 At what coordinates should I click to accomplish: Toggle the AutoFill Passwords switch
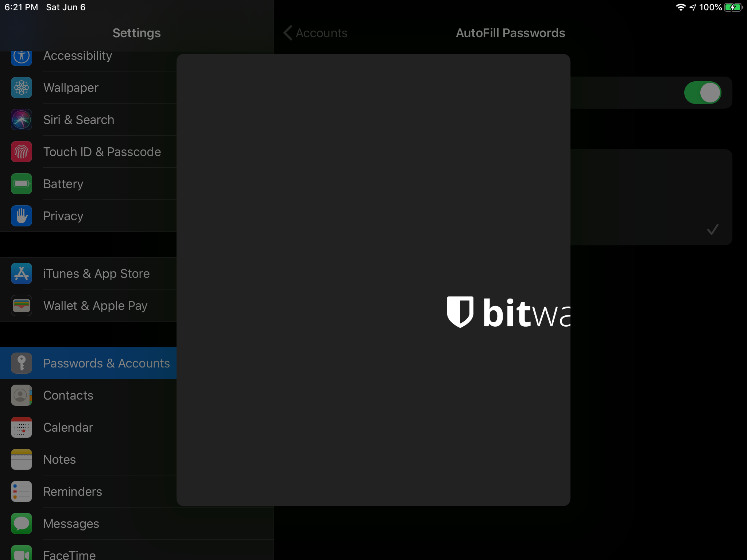tap(703, 93)
